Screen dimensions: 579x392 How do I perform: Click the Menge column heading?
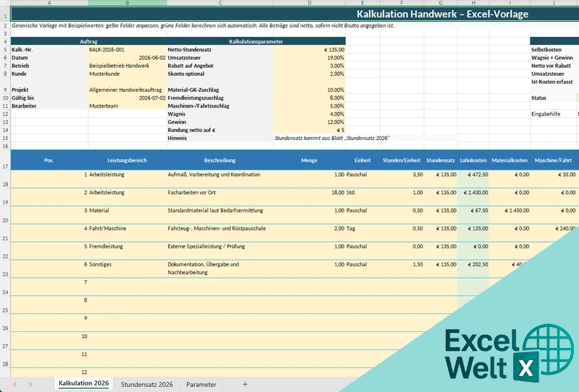310,160
